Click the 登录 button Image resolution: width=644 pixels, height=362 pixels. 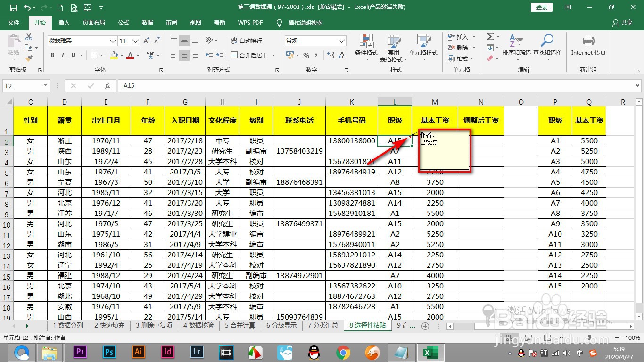tap(541, 7)
